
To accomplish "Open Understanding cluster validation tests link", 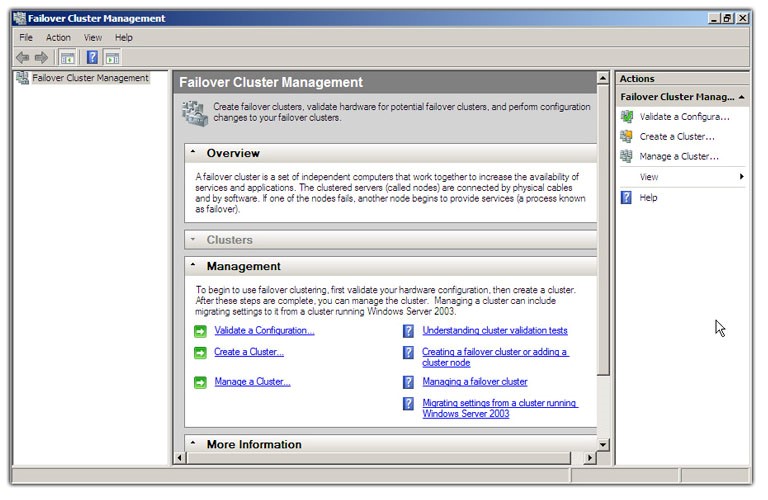I will click(x=495, y=331).
